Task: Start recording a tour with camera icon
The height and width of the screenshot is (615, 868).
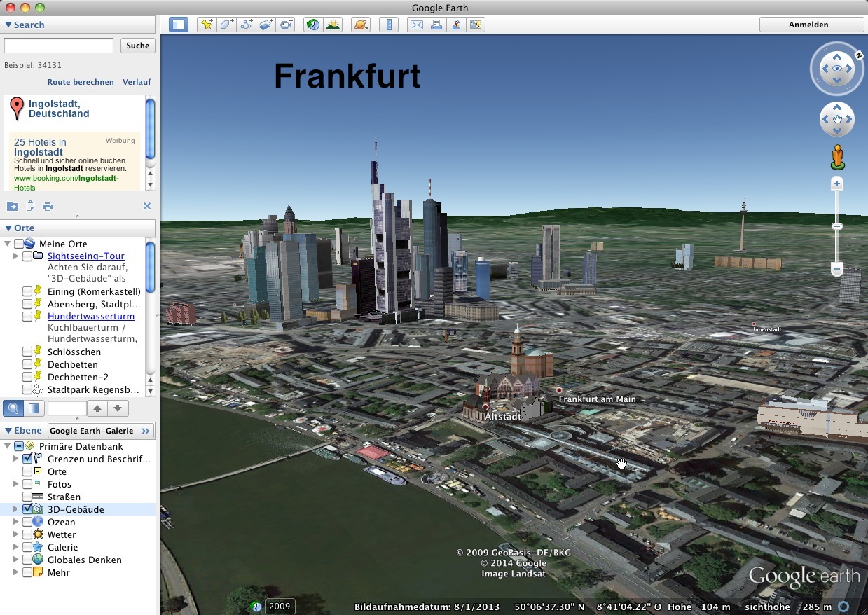Action: pyautogui.click(x=285, y=25)
